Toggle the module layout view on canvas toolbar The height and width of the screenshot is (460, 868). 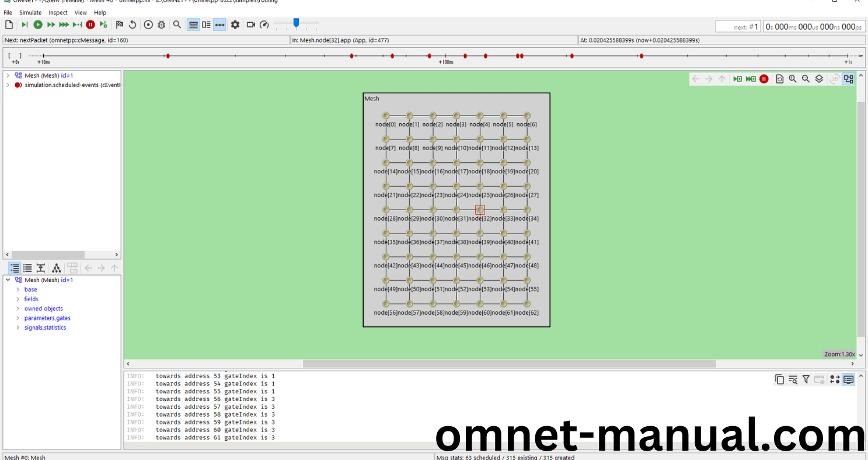848,79
